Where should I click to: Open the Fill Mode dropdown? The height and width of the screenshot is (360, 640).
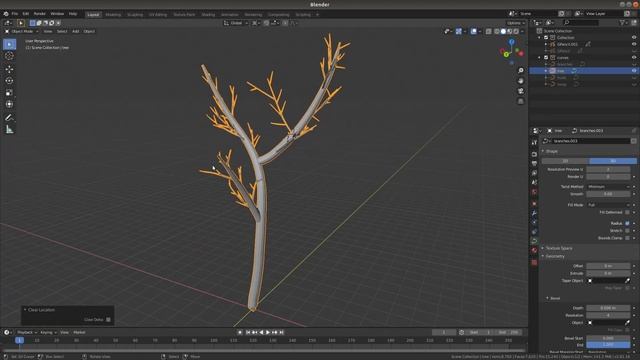[x=608, y=205]
